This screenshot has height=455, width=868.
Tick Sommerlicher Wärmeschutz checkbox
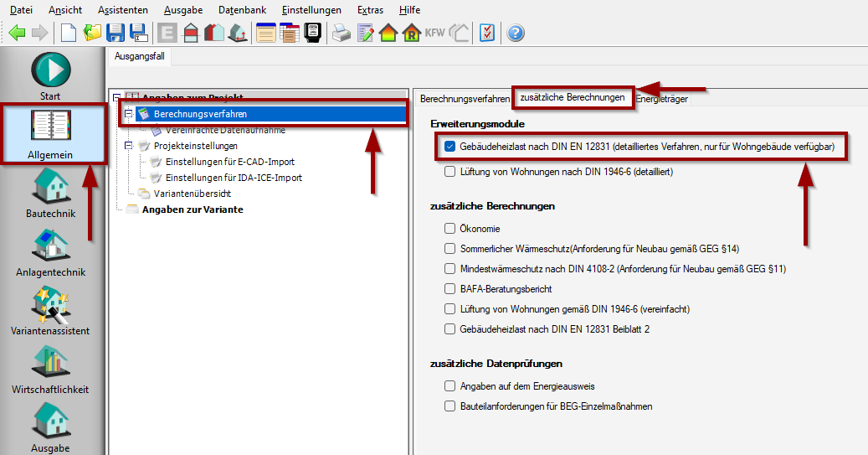click(450, 248)
